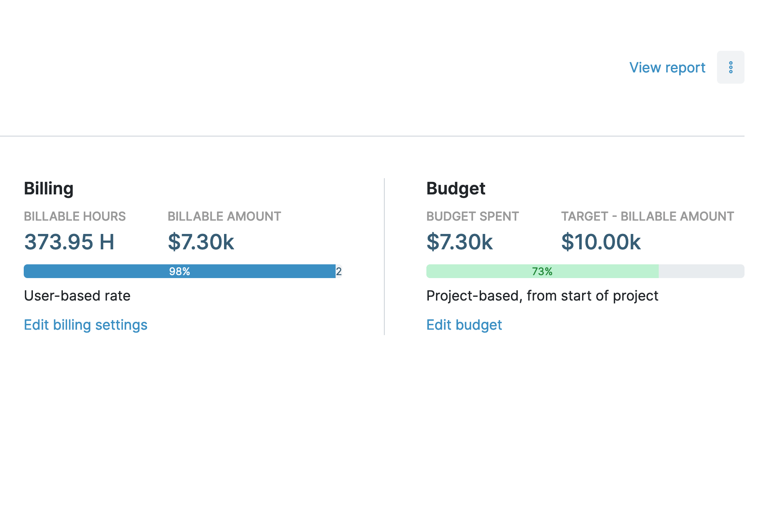Screen dimensions: 757x532
Task: Click Edit billing settings
Action: tap(85, 325)
